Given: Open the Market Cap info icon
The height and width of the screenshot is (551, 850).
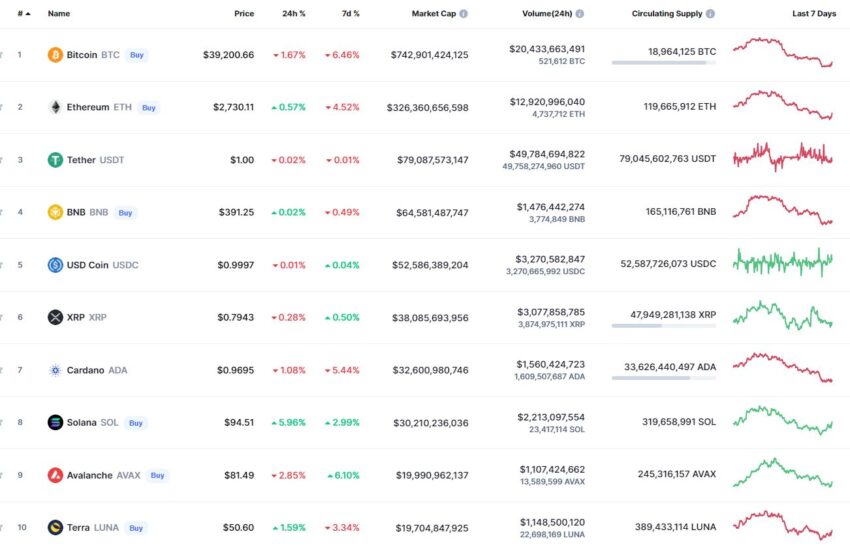Looking at the screenshot, I should click(x=463, y=14).
